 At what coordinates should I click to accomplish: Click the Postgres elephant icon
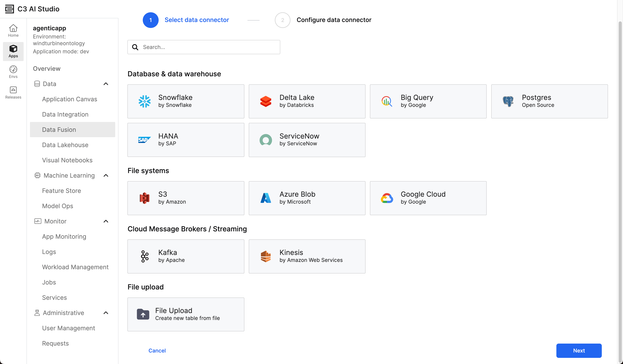pyautogui.click(x=508, y=101)
